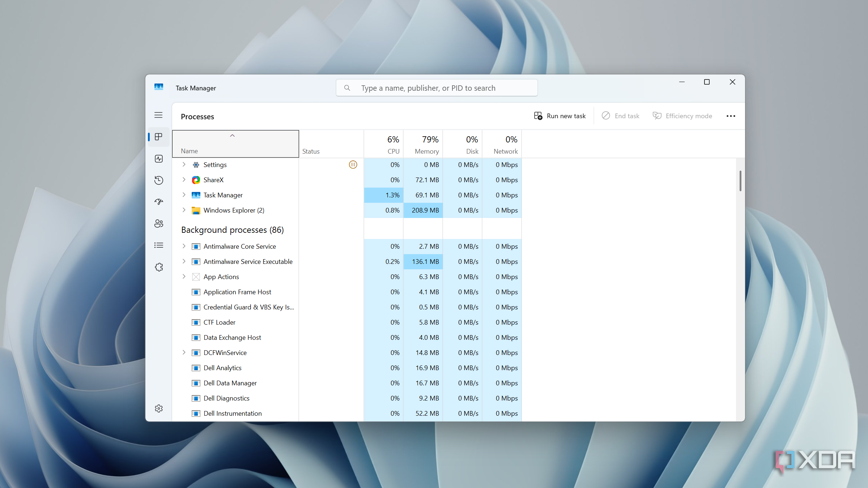Close the Task Manager window
Screen dimensions: 868x488
click(x=732, y=82)
